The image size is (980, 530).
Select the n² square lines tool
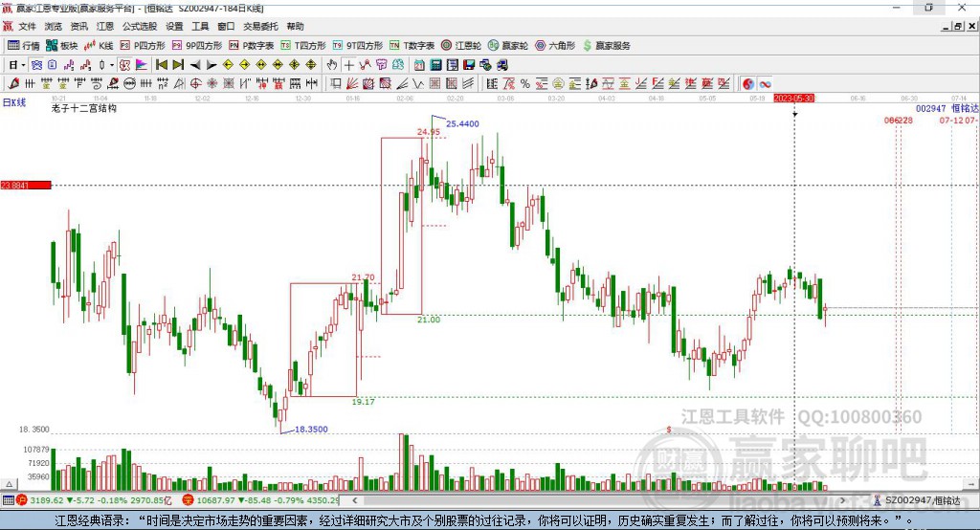pyautogui.click(x=163, y=84)
